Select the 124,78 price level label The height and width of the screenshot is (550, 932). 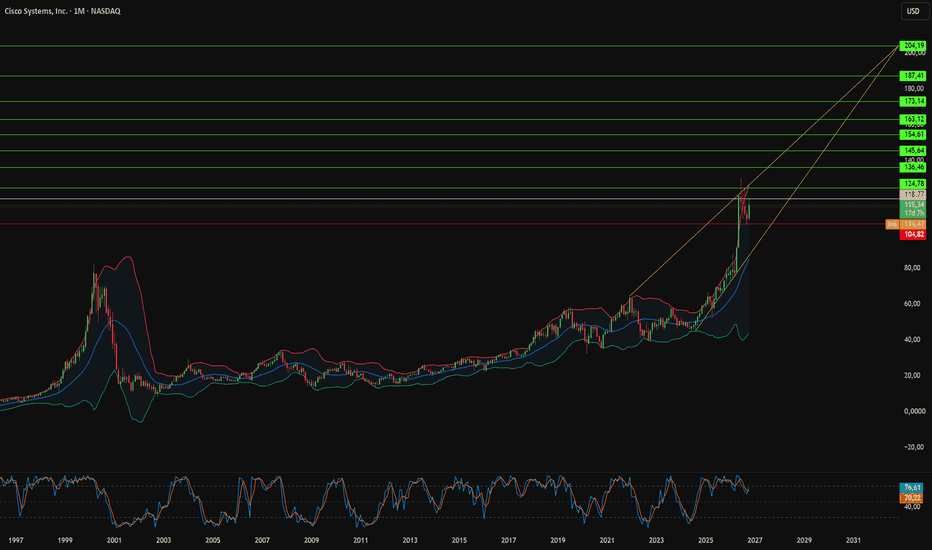point(913,184)
